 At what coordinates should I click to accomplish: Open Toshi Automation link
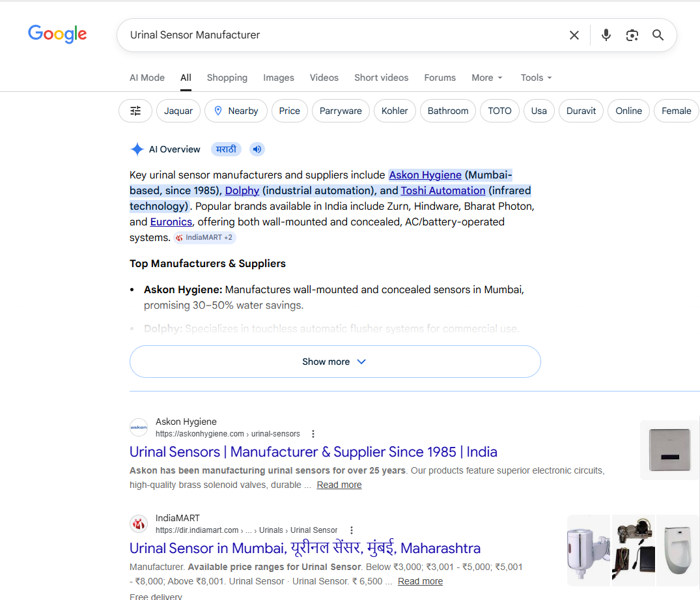pos(443,191)
